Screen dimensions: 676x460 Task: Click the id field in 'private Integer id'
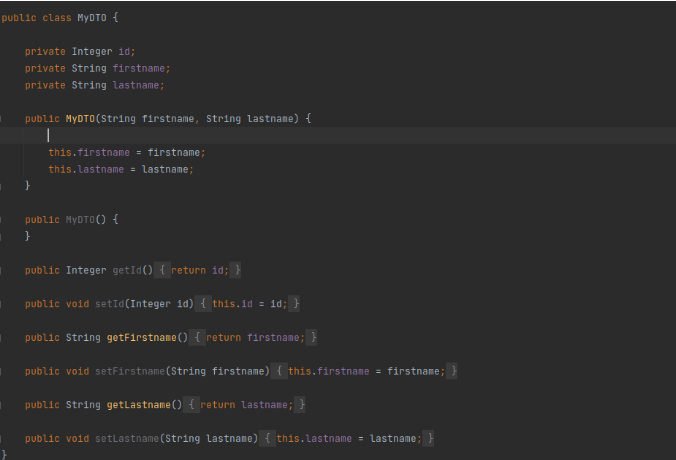click(x=126, y=51)
